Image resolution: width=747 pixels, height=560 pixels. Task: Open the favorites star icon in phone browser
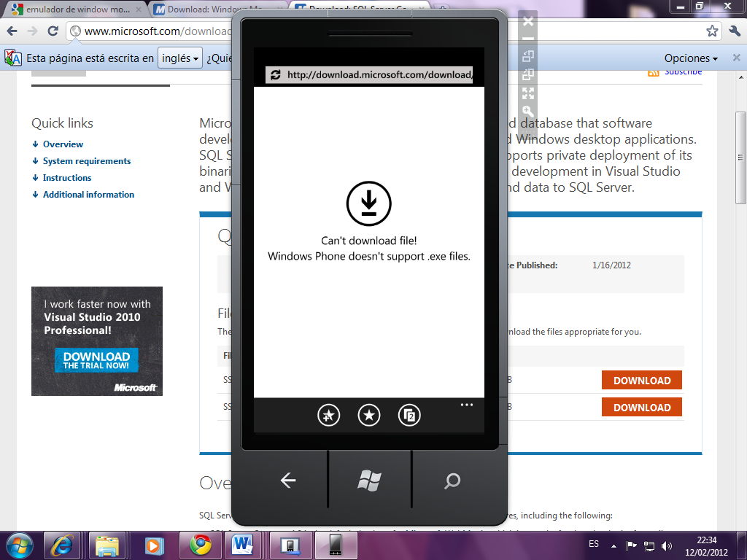click(369, 416)
